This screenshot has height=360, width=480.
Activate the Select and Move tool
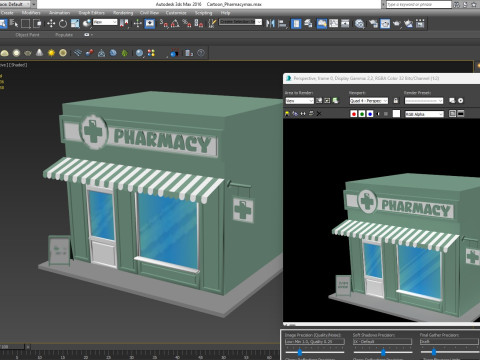click(x=51, y=23)
